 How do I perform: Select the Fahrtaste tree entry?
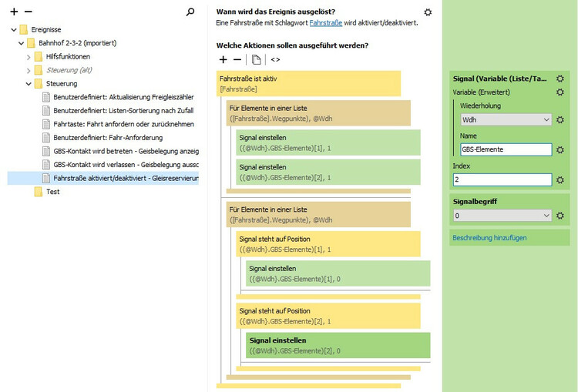(123, 124)
